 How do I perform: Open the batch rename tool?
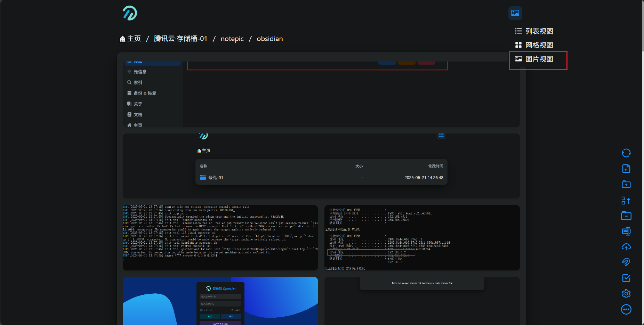pyautogui.click(x=626, y=231)
